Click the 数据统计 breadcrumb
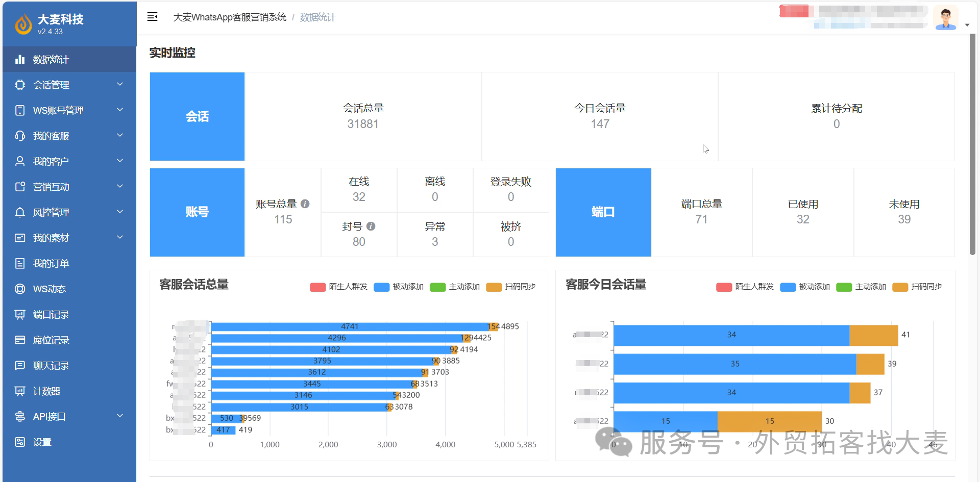The image size is (980, 482). click(317, 17)
